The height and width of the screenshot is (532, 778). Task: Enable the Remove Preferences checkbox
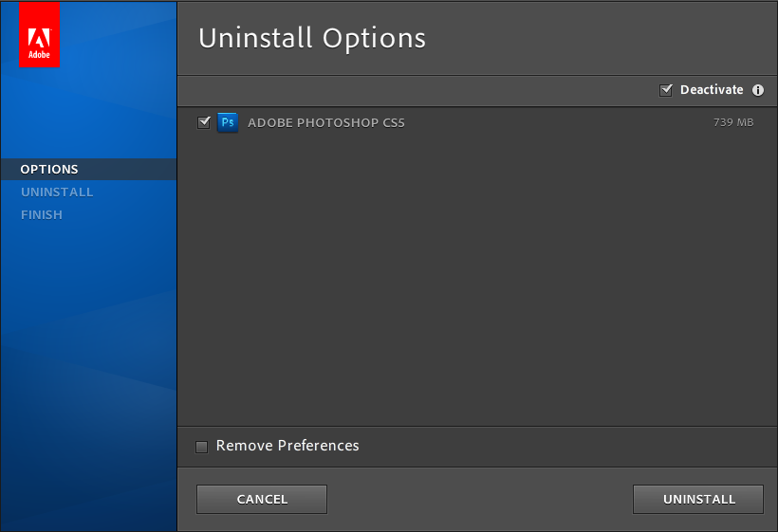tap(201, 447)
